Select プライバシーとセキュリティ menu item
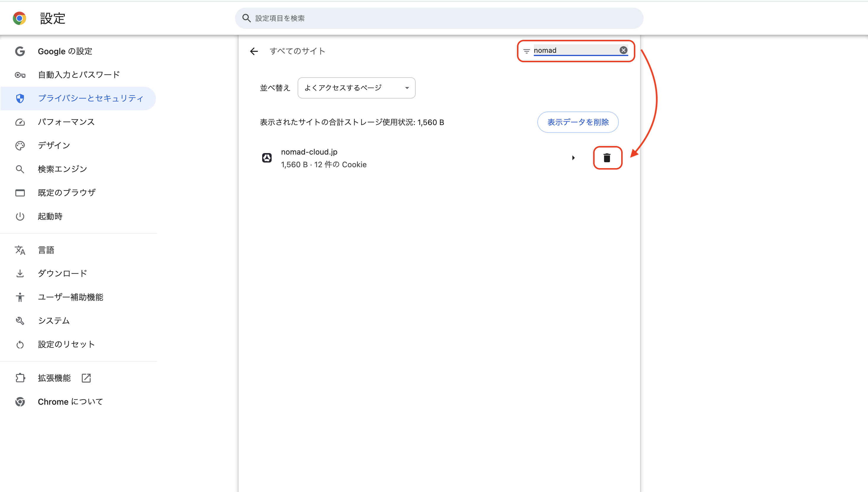 78,98
